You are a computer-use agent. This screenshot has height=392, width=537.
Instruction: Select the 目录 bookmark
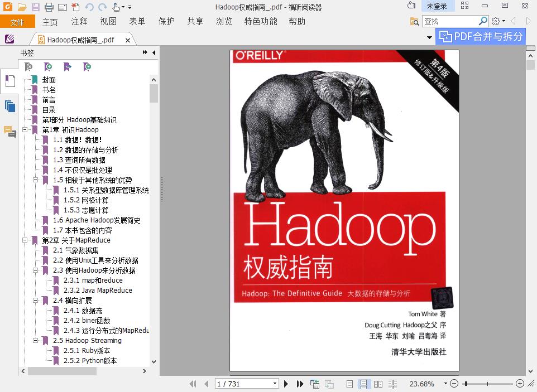[x=49, y=110]
